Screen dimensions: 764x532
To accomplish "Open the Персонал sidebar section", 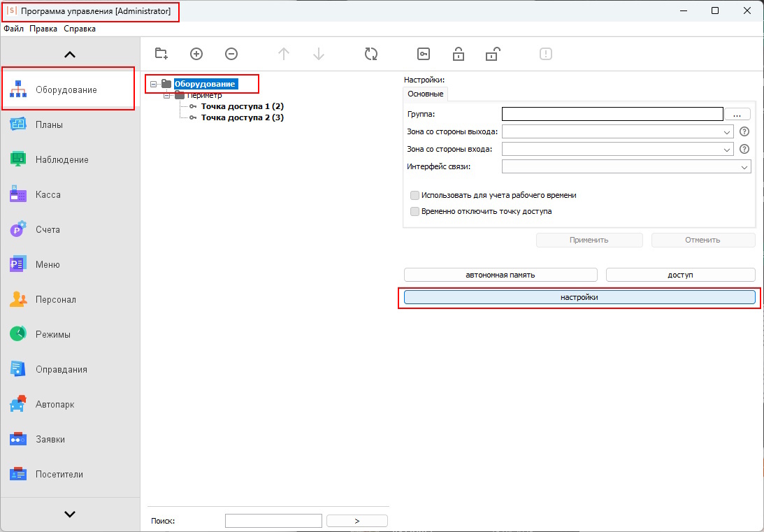I will pos(70,300).
